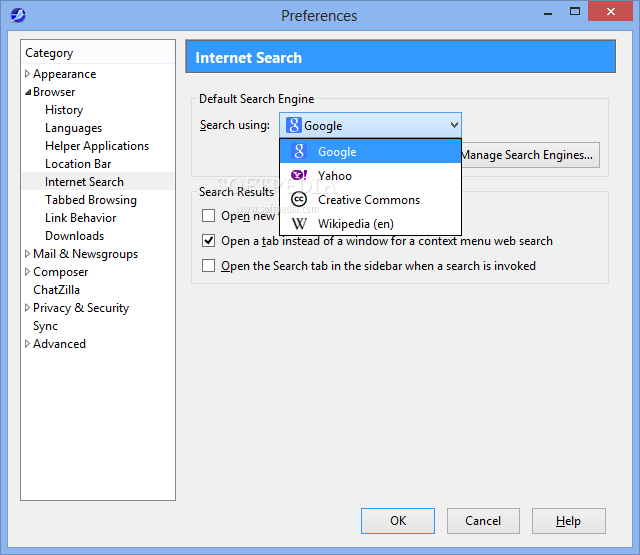Open the Languages preferences
Screen dimensions: 640x555
pos(73,128)
